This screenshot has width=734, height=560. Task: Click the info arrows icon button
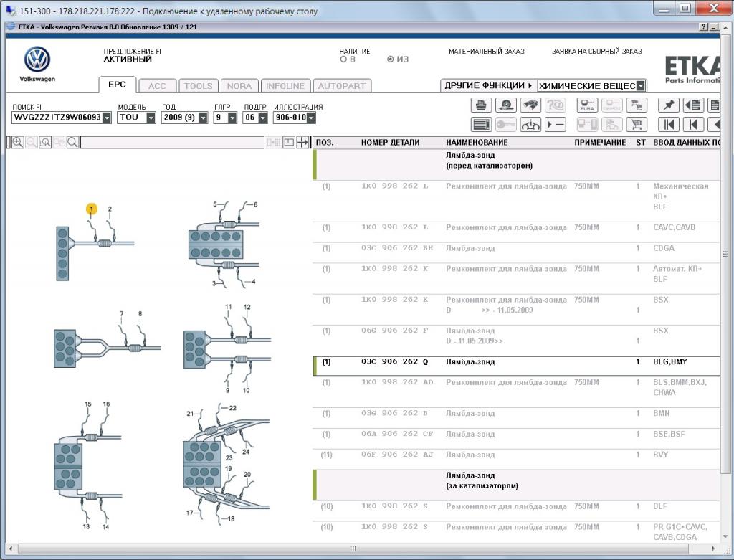coord(530,125)
